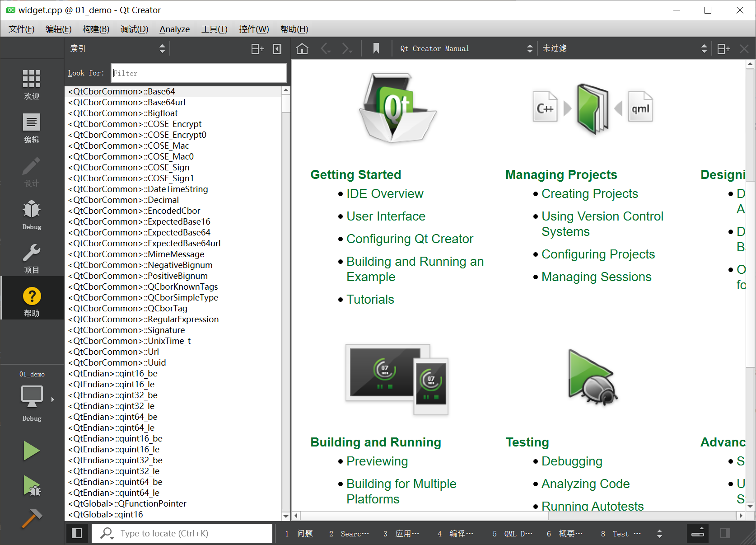This screenshot has height=545, width=756.
Task: Click the C++ and qml book image
Action: pyautogui.click(x=593, y=108)
